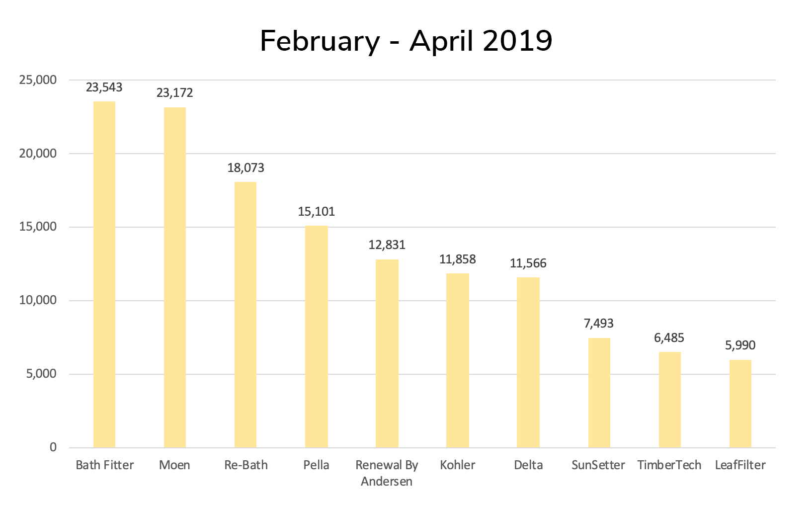Select the 12,831 data label
The height and width of the screenshot is (505, 812).
[x=387, y=245]
